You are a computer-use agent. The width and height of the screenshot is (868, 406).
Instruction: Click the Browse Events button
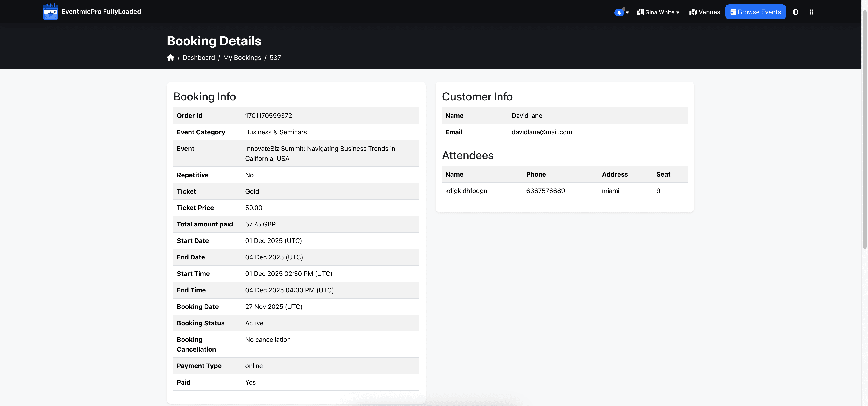[x=755, y=12]
